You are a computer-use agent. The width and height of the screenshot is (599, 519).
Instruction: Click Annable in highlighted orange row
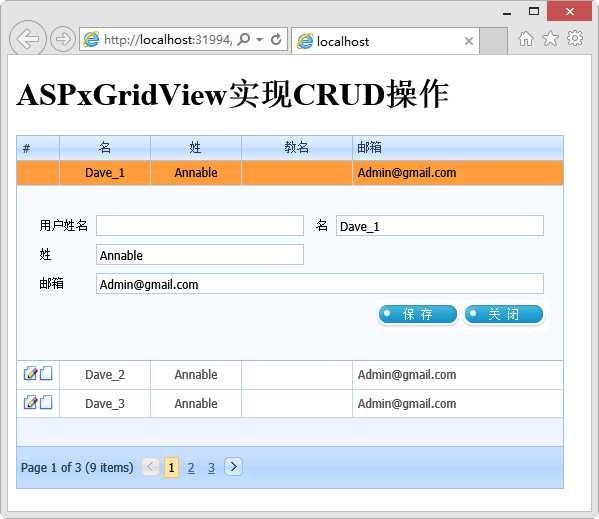(196, 173)
